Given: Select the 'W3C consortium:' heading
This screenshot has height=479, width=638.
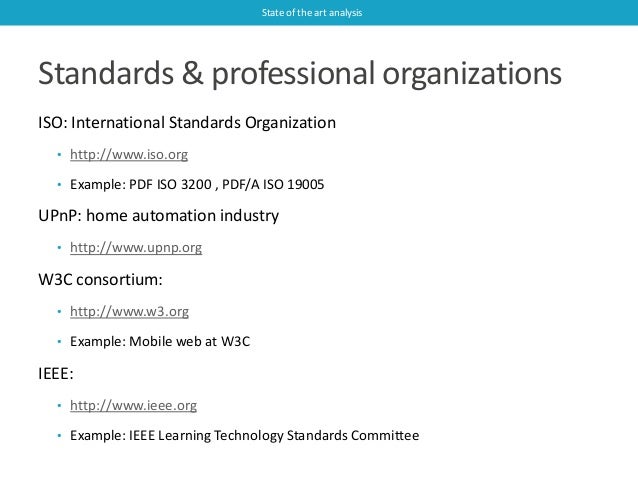Looking at the screenshot, I should 100,280.
